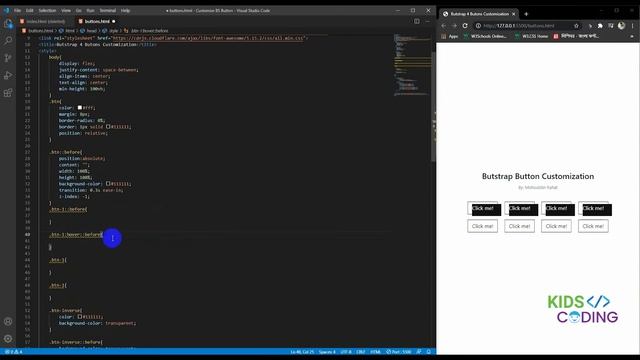Open the Edit menu
Viewport: 640px width, 360px height.
click(x=30, y=11)
